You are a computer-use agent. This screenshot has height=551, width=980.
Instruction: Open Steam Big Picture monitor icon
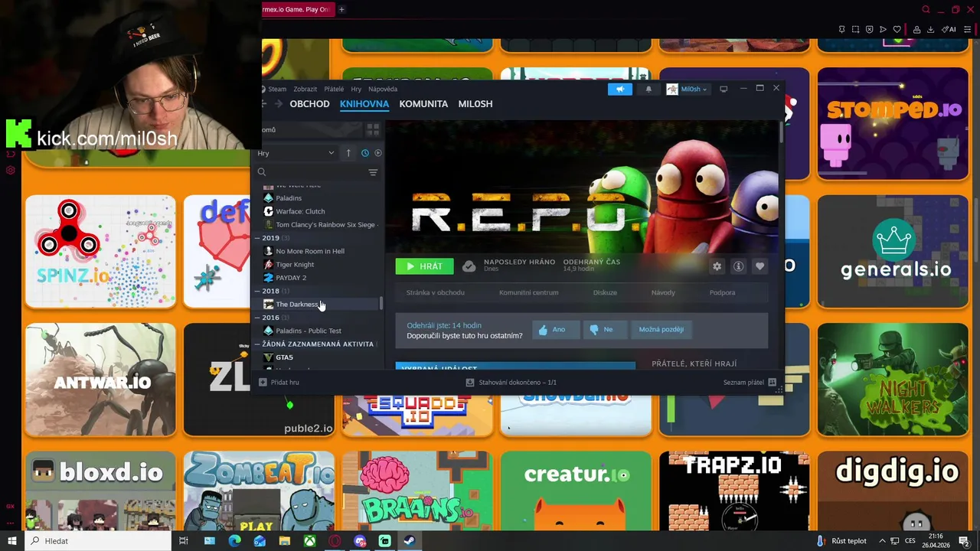(724, 89)
